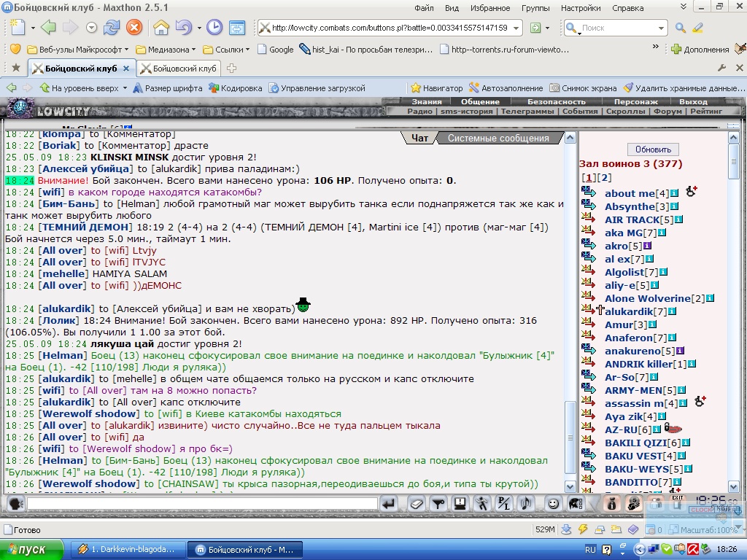Click the chat scrollbar down arrow

coord(570,486)
